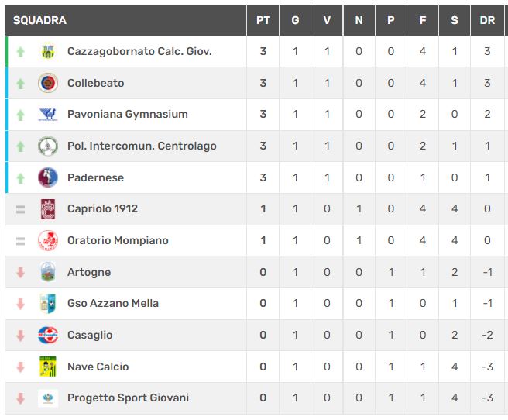Open the Padernese team name link

pyautogui.click(x=95, y=177)
